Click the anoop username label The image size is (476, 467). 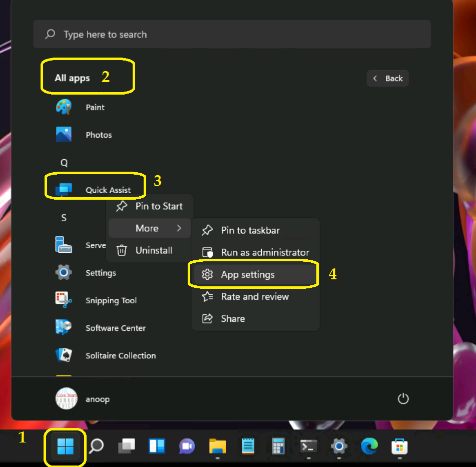coord(98,399)
